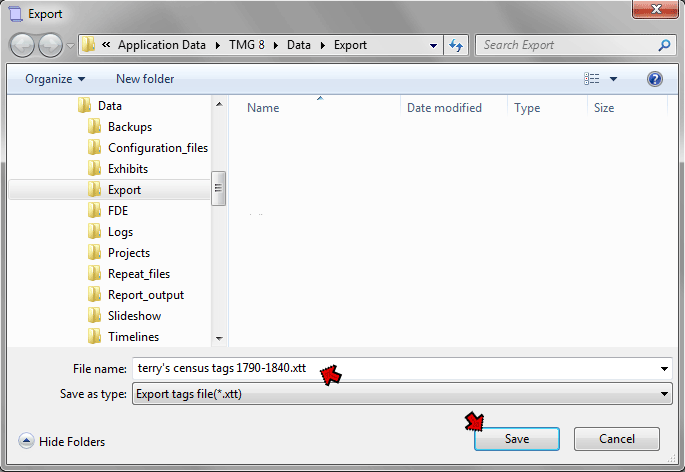Click the folder tree scroll up arrow
Viewport: 685px width, 472px height.
coord(219,104)
